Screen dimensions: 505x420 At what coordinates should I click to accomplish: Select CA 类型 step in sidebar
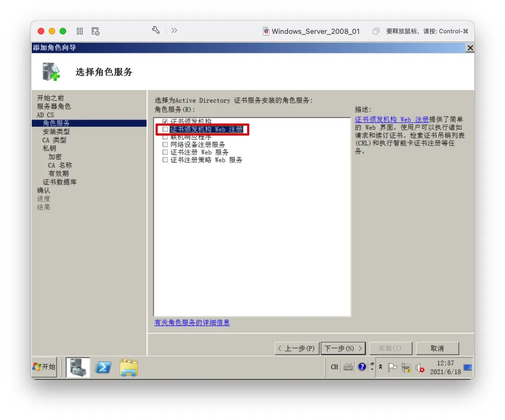pos(54,140)
